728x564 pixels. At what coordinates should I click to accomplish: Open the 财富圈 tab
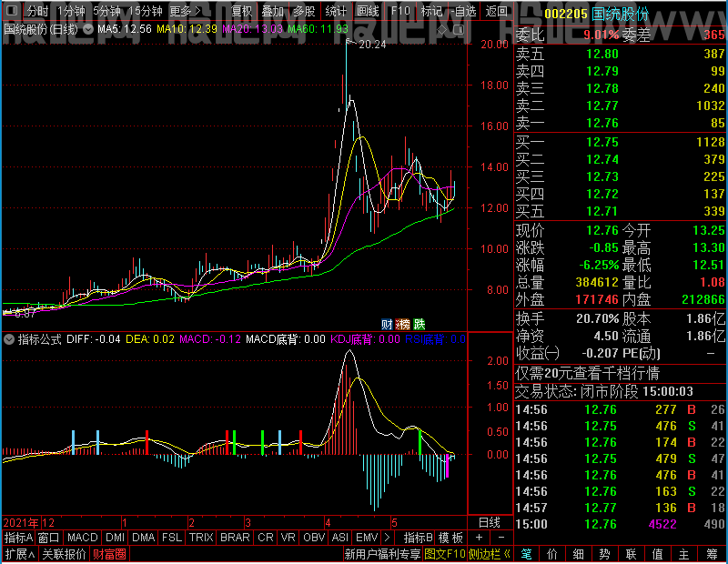[109, 554]
